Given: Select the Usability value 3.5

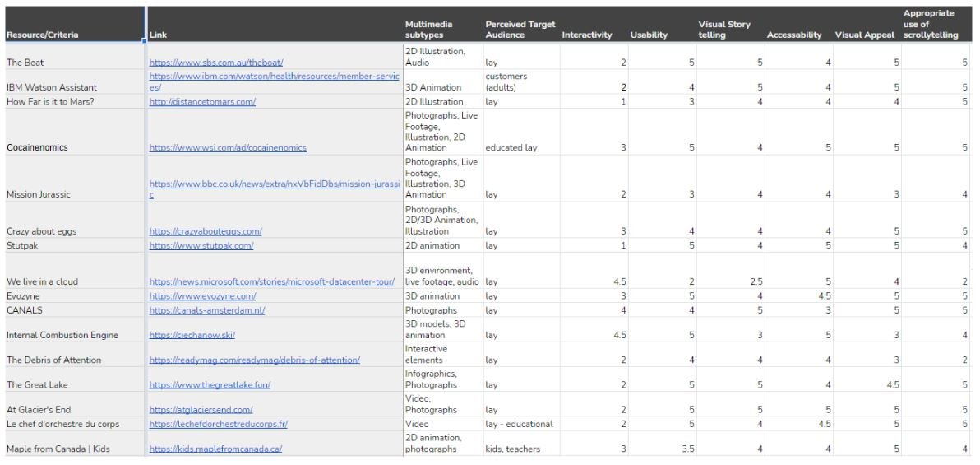Looking at the screenshot, I should coord(662,443).
